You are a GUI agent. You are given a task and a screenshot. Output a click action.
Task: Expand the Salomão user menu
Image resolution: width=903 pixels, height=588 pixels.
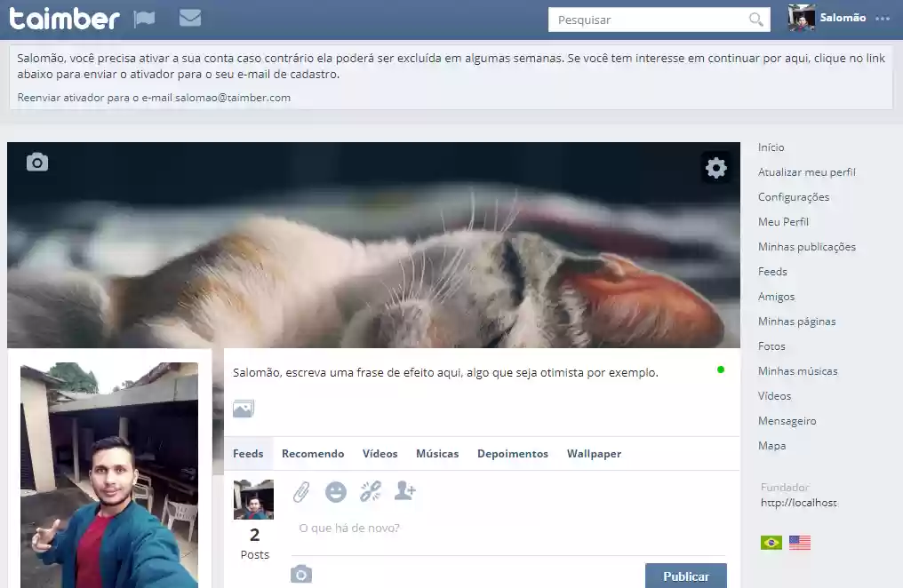pos(845,17)
